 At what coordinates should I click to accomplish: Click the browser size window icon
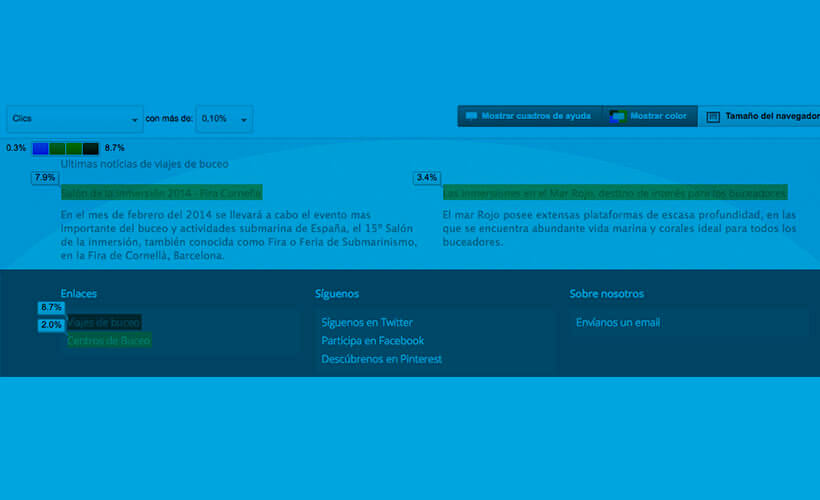tap(713, 117)
